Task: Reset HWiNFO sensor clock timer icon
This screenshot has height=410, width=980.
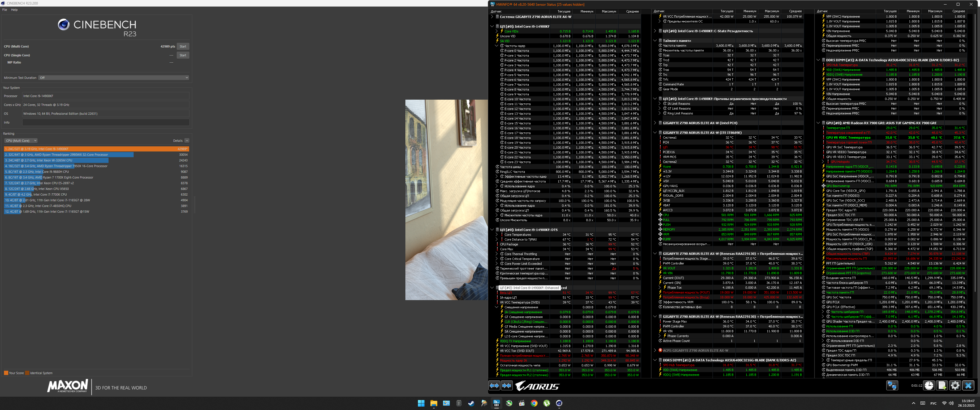Action: pos(929,386)
